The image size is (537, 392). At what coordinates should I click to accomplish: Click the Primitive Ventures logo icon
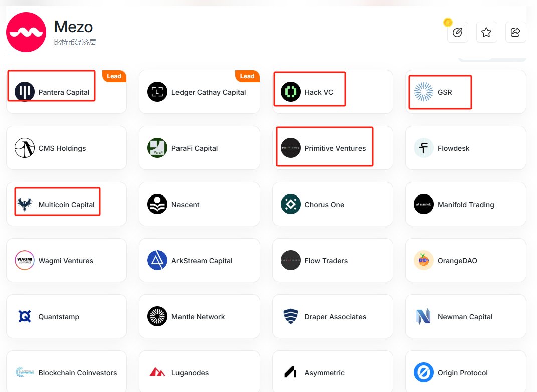coord(290,148)
